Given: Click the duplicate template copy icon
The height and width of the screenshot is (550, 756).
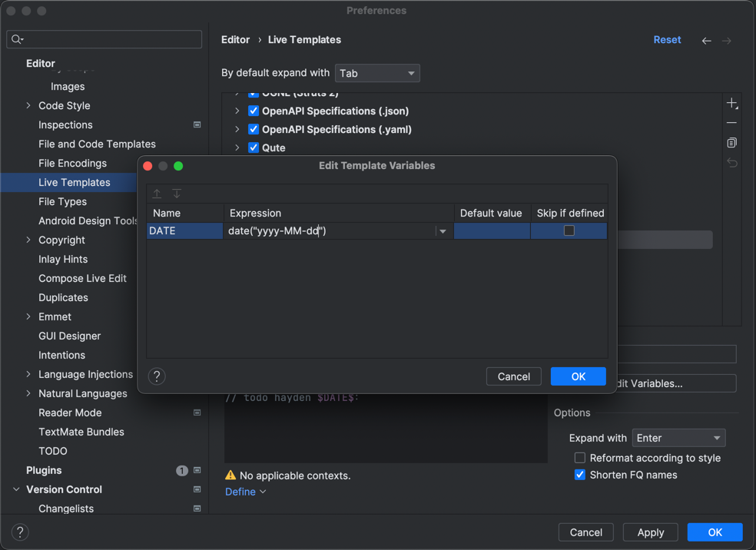Looking at the screenshot, I should [x=731, y=143].
